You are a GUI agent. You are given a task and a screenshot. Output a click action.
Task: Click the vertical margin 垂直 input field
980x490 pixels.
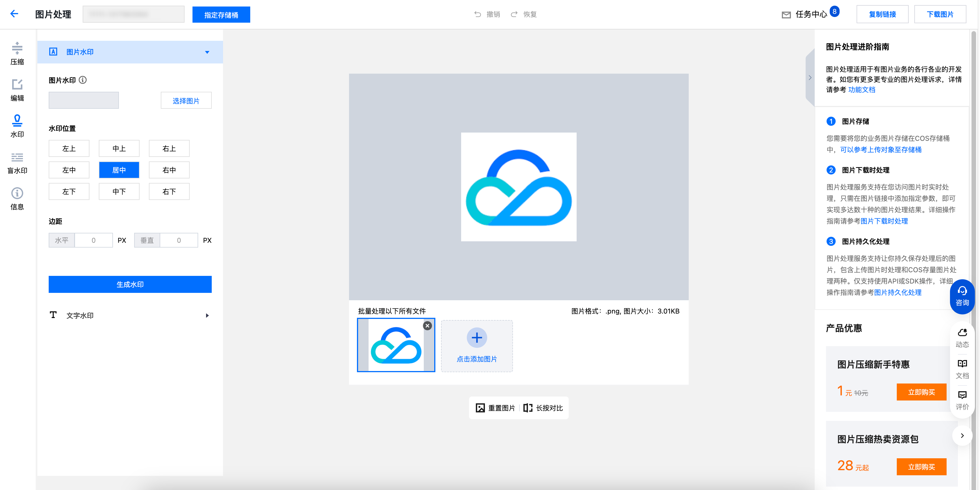[179, 240]
